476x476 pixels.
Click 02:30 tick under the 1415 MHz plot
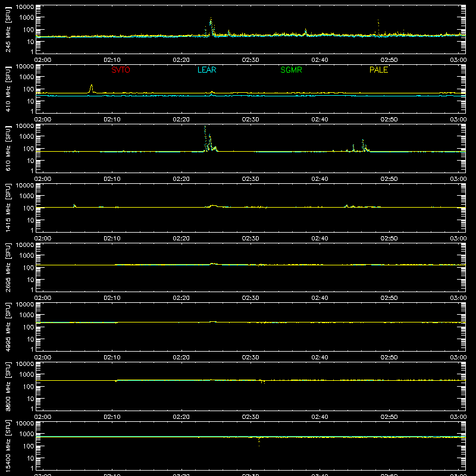(250, 239)
